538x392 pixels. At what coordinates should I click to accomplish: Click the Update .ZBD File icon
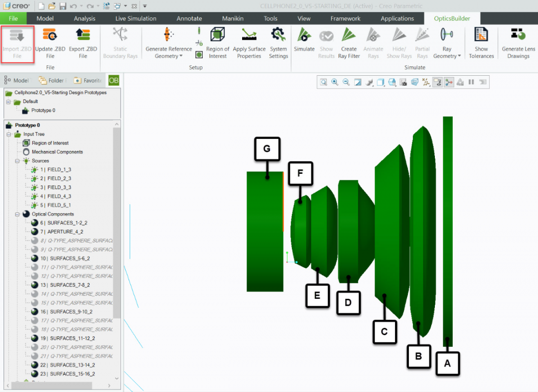pos(50,36)
